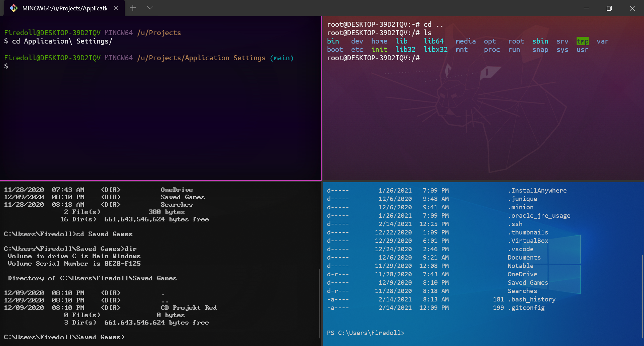The width and height of the screenshot is (644, 346).
Task: Click "CD Projekt Red" in the cmd dir listing
Action: coord(189,308)
